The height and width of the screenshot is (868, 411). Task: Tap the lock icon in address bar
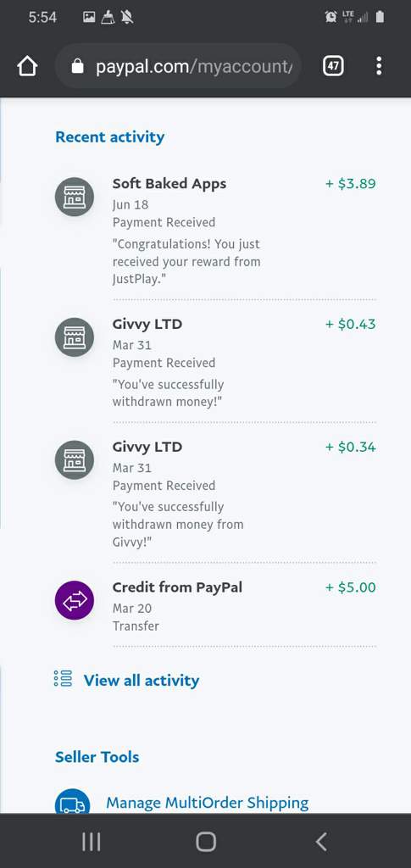pos(77,67)
